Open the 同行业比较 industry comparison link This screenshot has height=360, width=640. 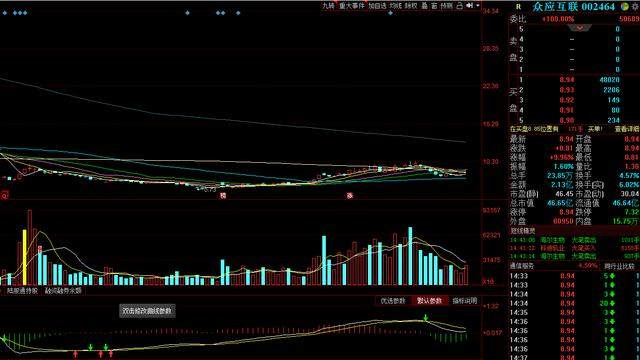coord(619,266)
